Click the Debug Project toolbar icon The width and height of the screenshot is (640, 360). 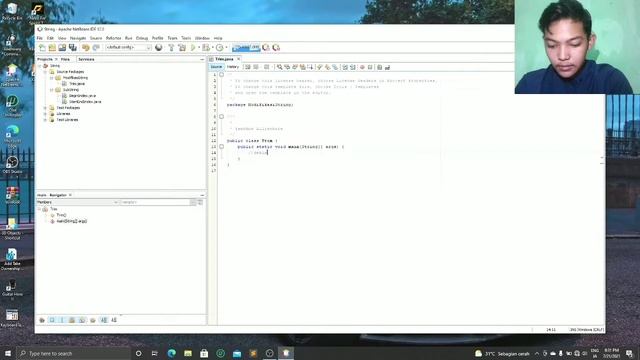[x=206, y=48]
